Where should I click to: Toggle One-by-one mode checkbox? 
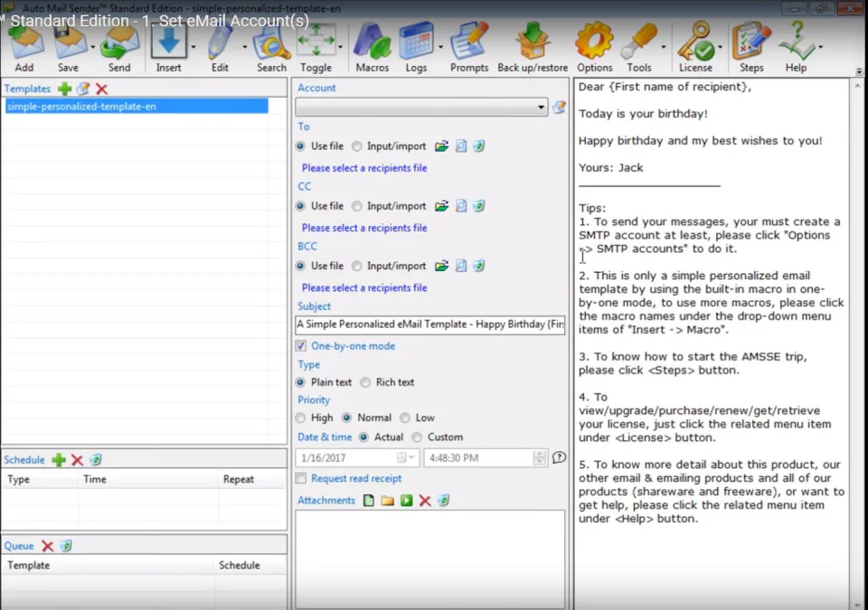(x=300, y=346)
